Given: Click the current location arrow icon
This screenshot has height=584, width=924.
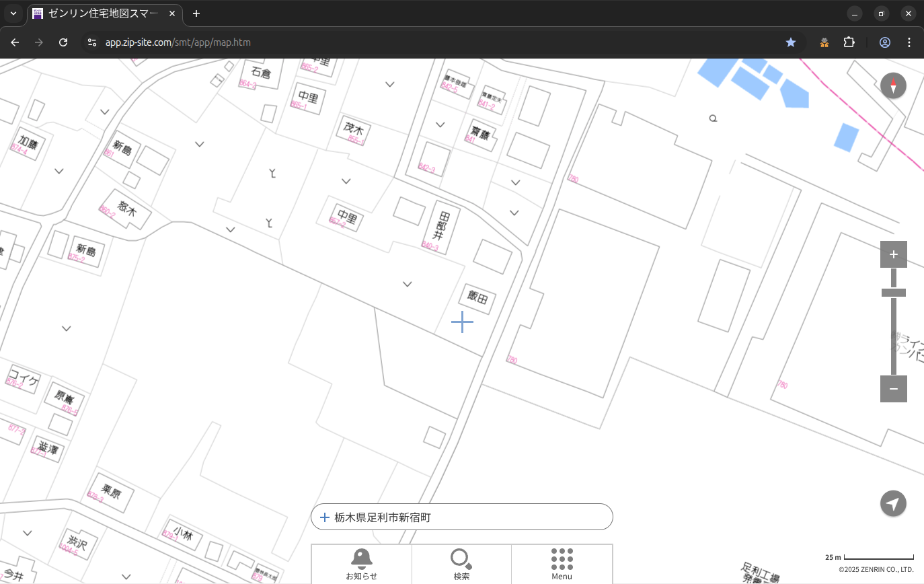Looking at the screenshot, I should click(x=893, y=503).
